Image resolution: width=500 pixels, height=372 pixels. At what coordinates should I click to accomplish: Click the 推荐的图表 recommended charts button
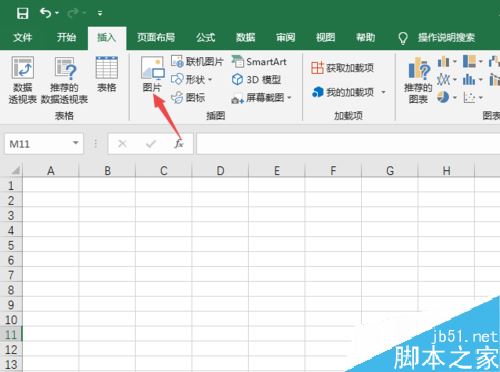pos(418,80)
